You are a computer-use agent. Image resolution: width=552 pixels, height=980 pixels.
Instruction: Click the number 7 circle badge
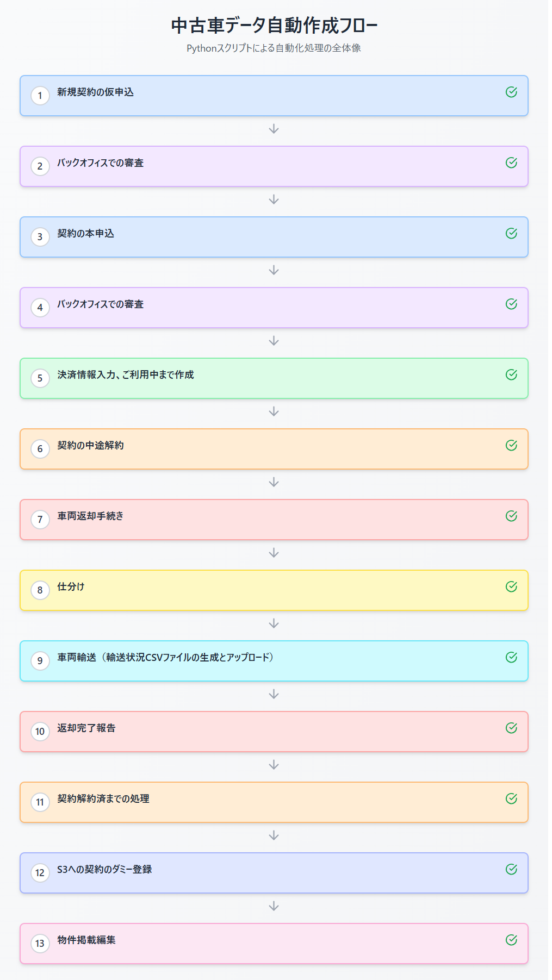tap(40, 519)
